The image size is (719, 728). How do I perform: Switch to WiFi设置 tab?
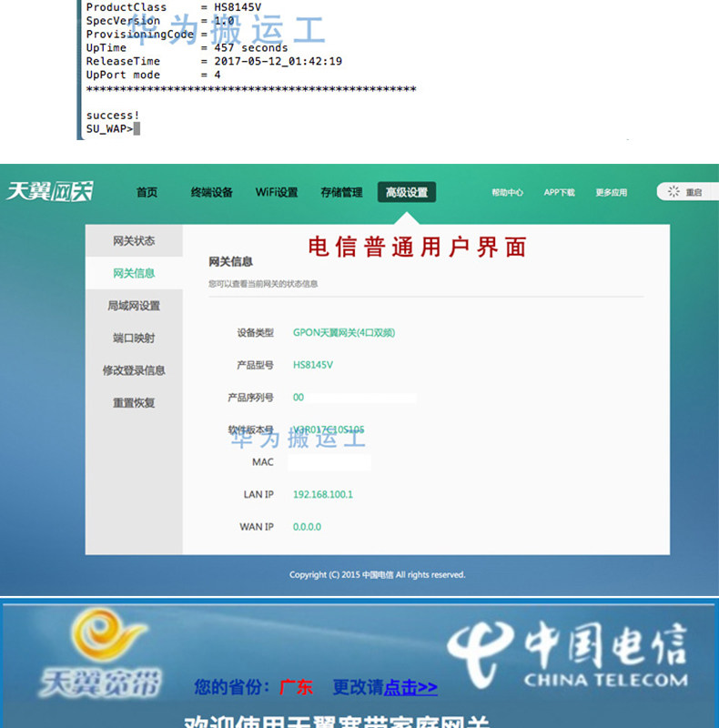coord(277,192)
